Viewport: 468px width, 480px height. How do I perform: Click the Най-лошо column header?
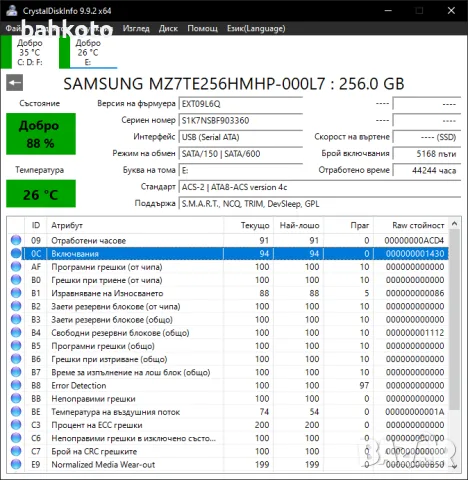point(299,225)
